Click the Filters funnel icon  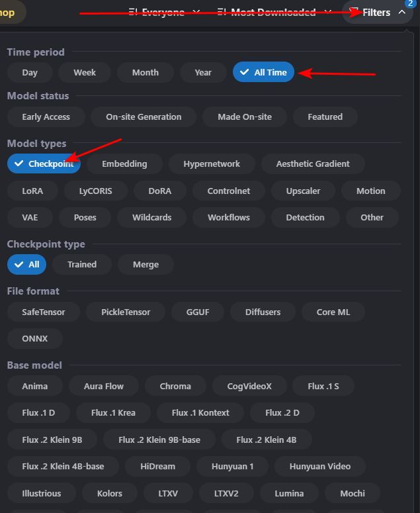click(355, 12)
